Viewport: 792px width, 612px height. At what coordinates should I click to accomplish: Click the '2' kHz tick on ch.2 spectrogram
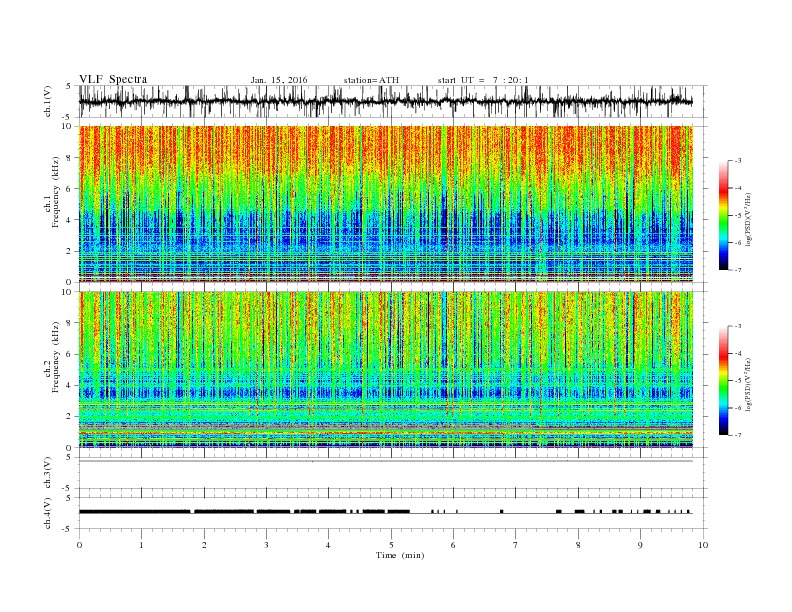70,417
